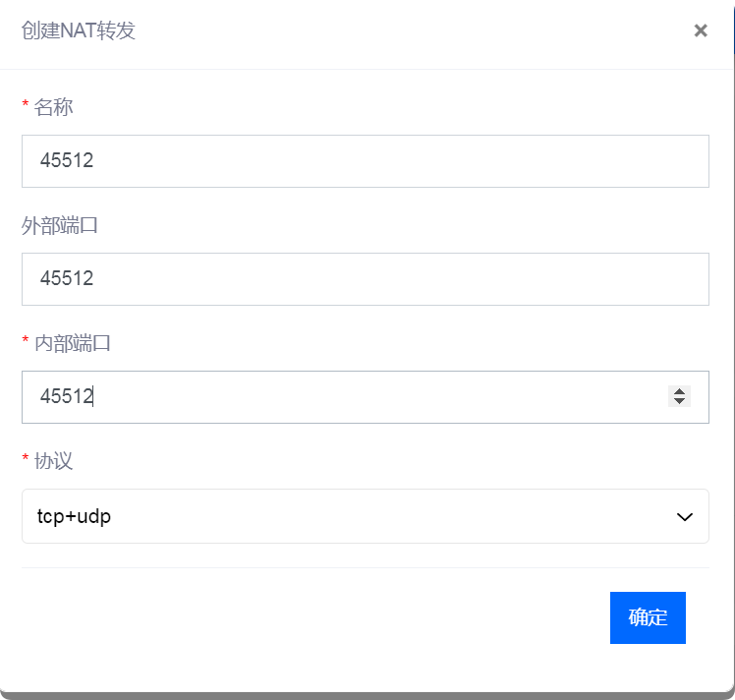Screen dimensions: 735x700
Task: Focus the 内部端口 input field
Action: point(366,397)
